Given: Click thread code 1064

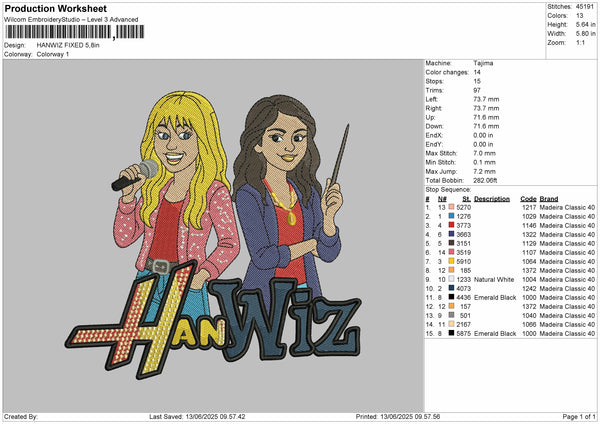Looking at the screenshot, I should click(529, 261).
